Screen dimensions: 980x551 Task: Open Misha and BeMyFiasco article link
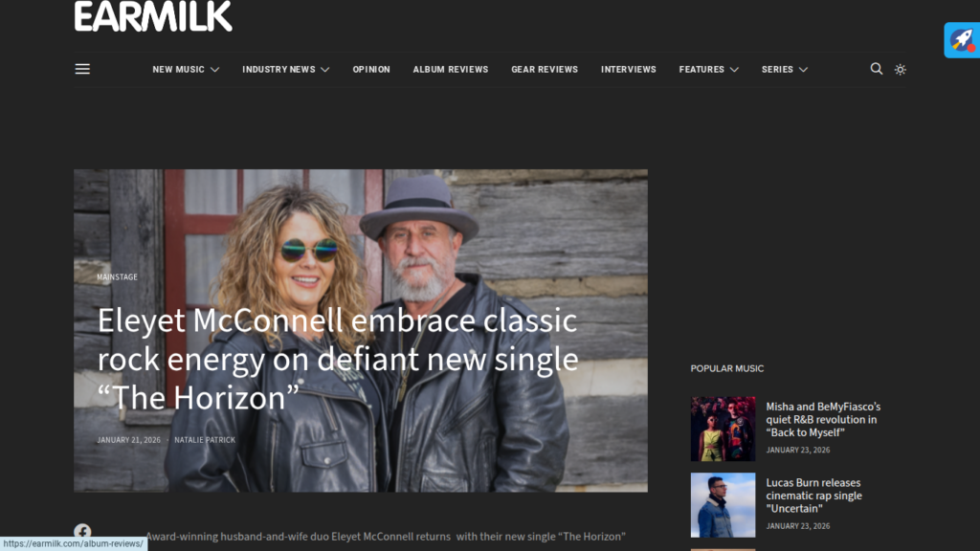[x=823, y=419]
